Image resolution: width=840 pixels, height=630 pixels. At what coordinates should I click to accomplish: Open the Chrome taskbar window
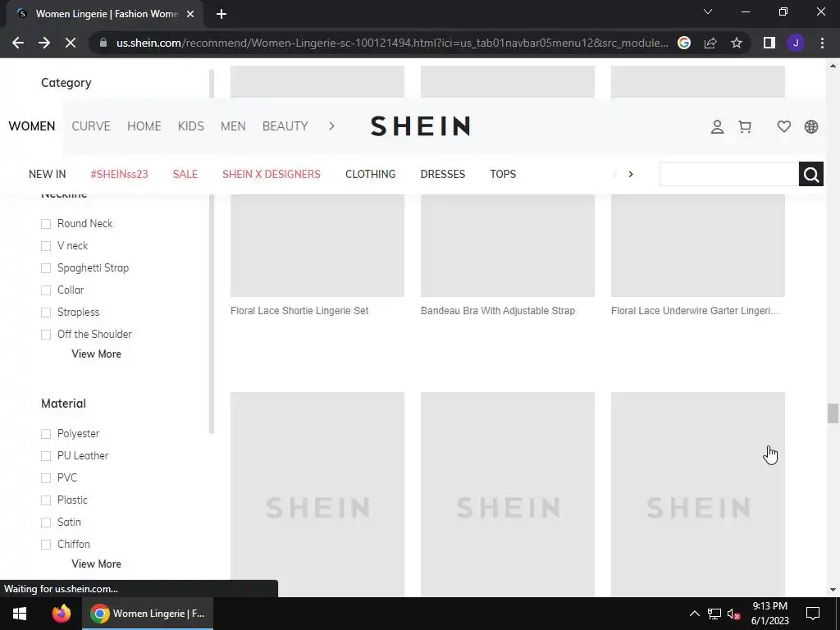click(x=148, y=614)
